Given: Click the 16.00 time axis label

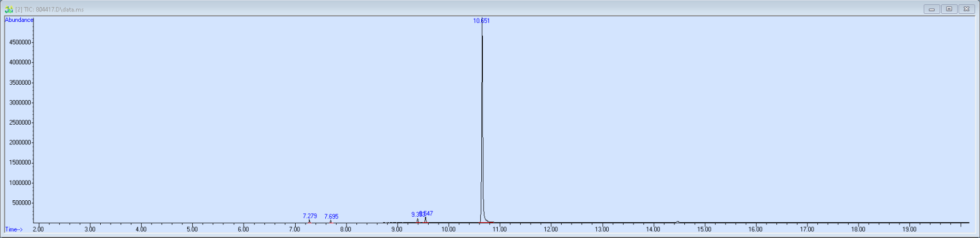Looking at the screenshot, I should [x=756, y=229].
